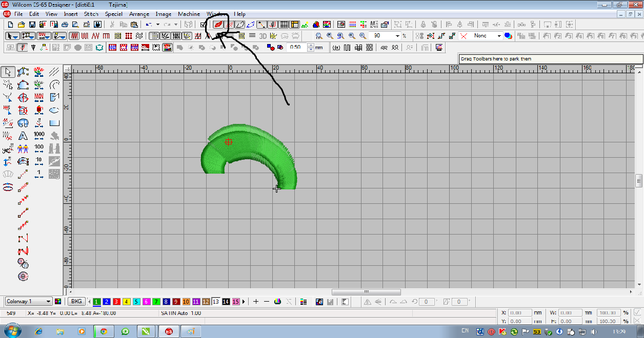Click the red TrueView stitch icon
The width and height of the screenshot is (644, 338).
218,25
